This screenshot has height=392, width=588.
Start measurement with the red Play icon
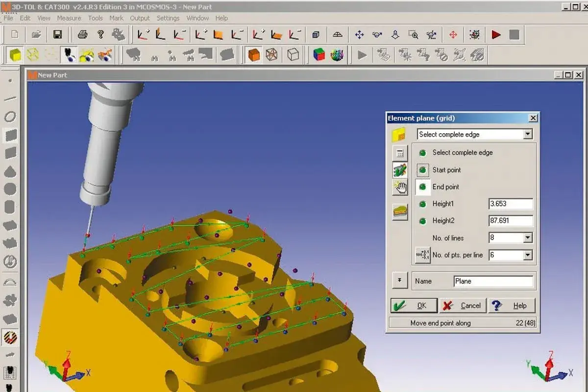click(x=496, y=34)
